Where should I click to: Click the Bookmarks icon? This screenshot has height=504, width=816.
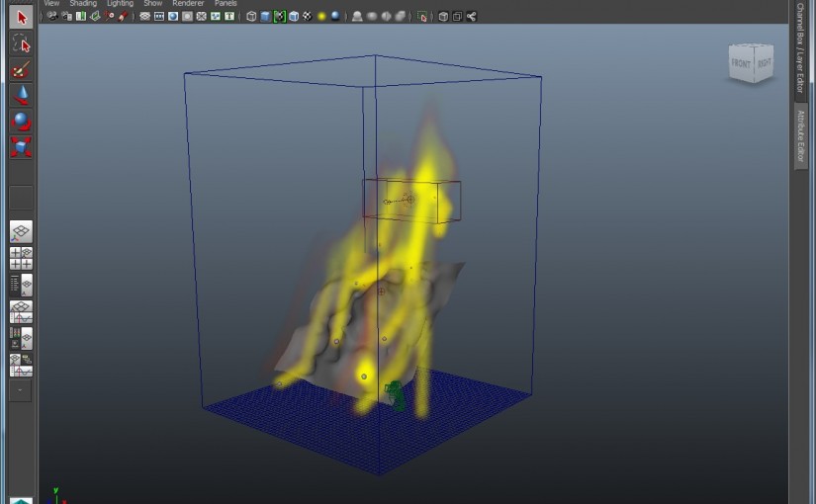pos(81,16)
